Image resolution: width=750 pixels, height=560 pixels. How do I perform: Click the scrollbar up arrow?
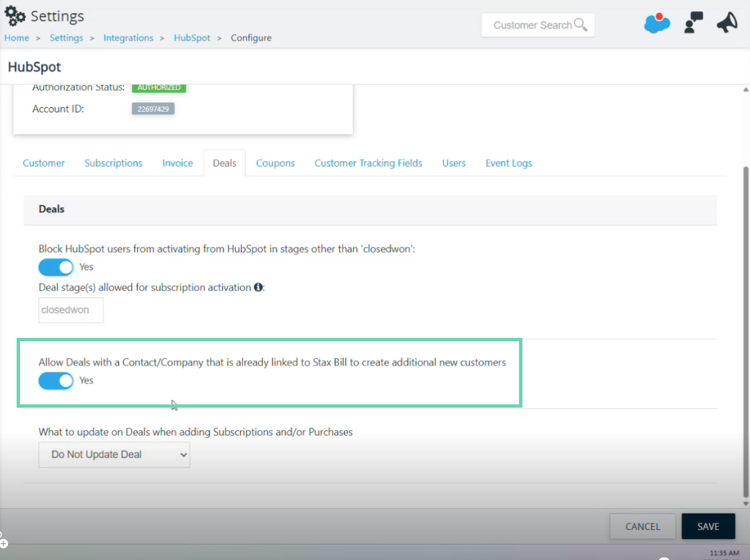(746, 89)
